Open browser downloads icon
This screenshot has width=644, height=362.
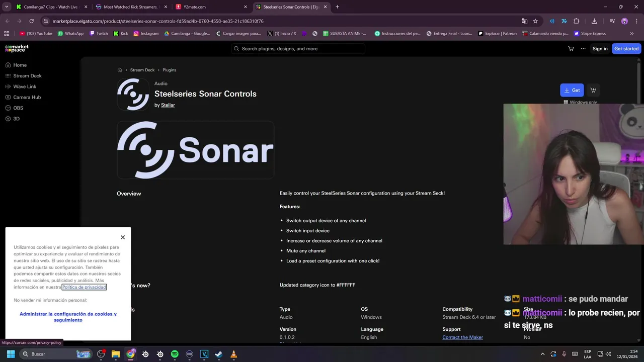pos(594,21)
